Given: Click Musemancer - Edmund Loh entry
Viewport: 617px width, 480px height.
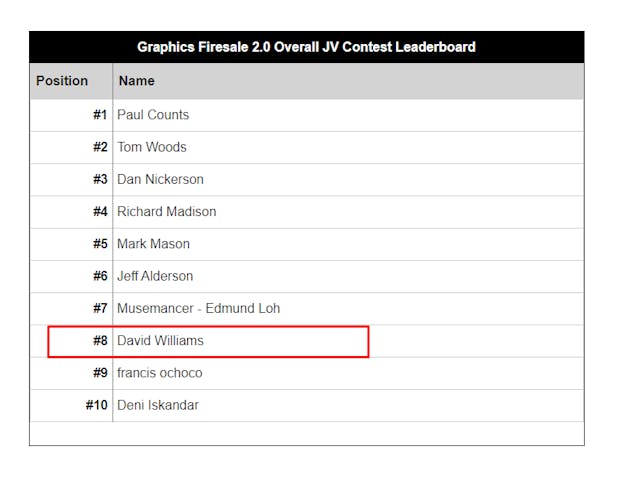Looking at the screenshot, I should (199, 308).
